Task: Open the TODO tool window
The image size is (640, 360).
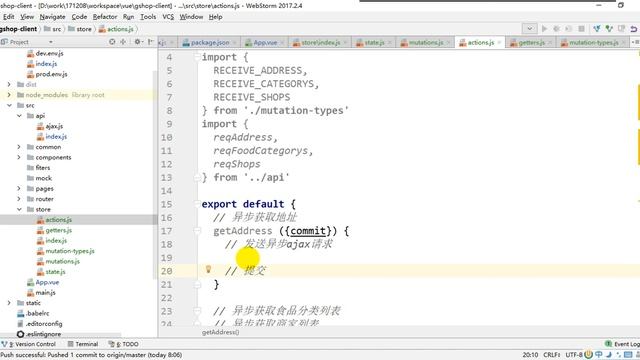Action: point(124,344)
